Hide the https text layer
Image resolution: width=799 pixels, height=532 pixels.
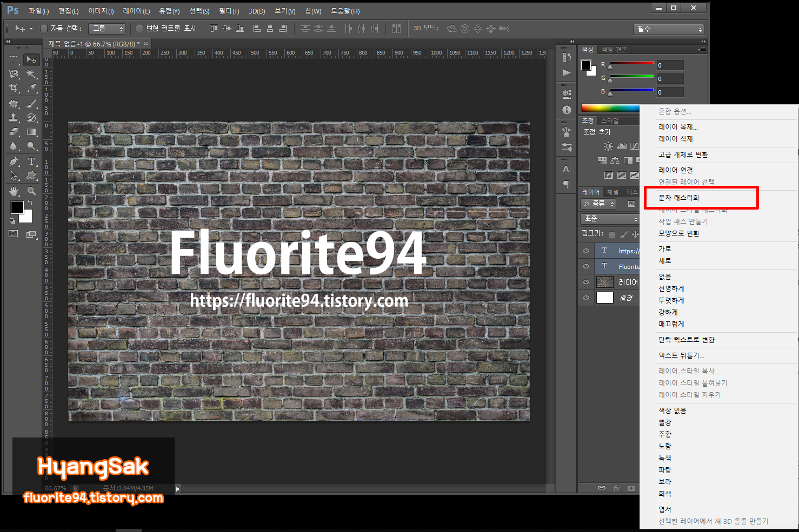[586, 251]
